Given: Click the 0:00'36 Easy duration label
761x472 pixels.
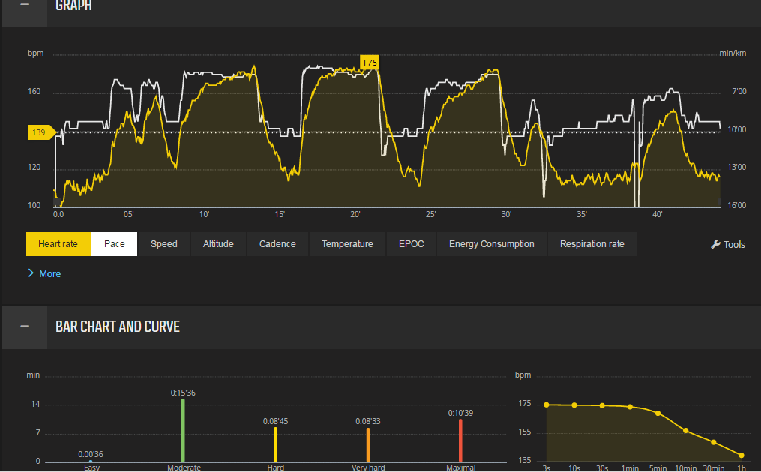Looking at the screenshot, I should pos(91,454).
